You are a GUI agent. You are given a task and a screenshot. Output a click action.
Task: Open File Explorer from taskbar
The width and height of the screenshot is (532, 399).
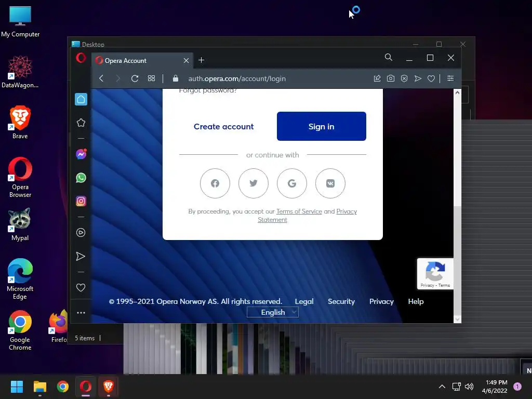(x=39, y=387)
